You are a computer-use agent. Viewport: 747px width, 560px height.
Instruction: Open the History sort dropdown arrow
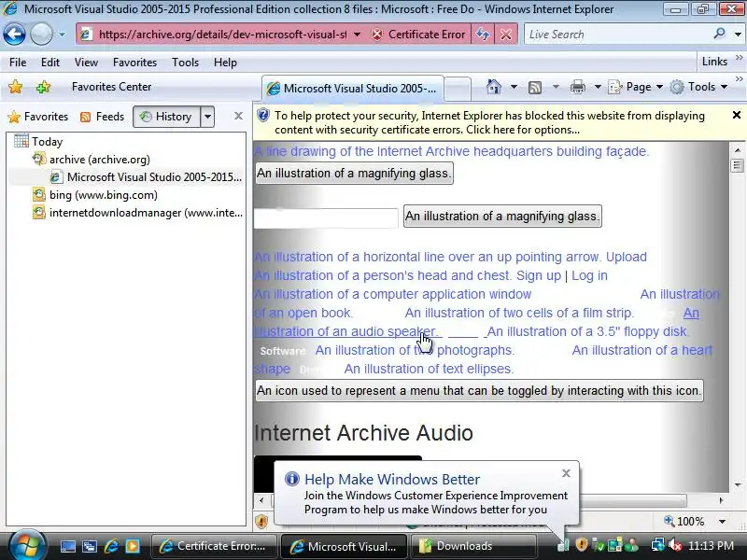207,117
